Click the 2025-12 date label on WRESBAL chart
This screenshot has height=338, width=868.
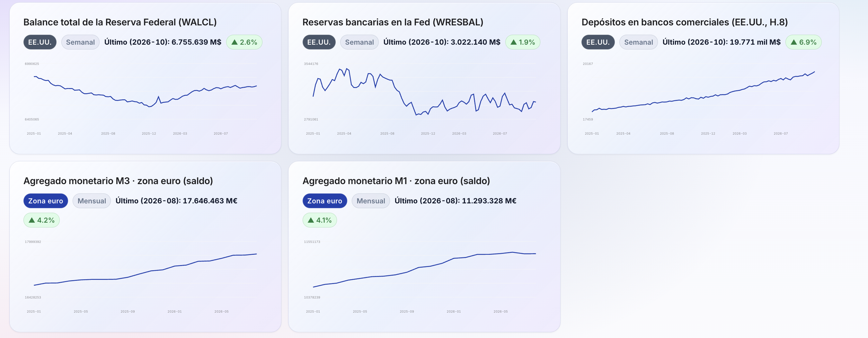coord(428,133)
